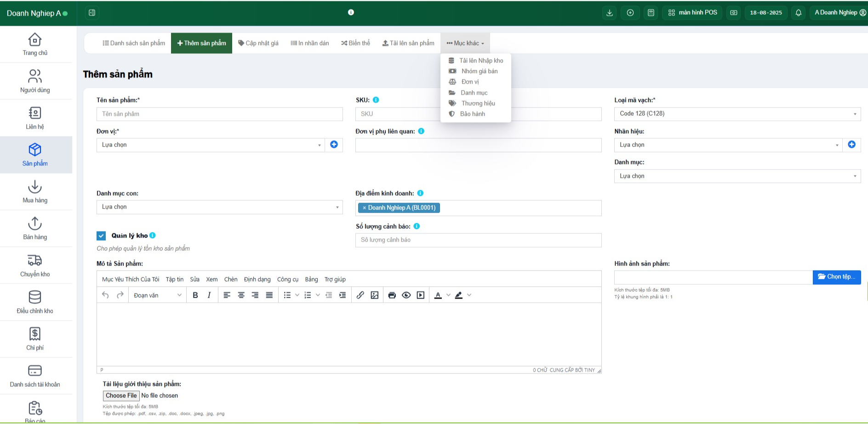
Task: Select Thương hiệu menu item
Action: [x=476, y=103]
